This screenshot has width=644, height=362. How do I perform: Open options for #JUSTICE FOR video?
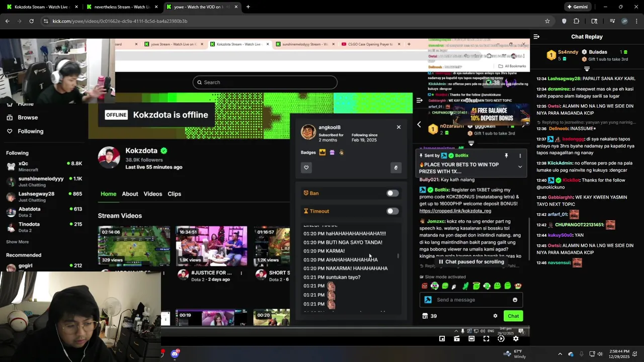(x=241, y=274)
